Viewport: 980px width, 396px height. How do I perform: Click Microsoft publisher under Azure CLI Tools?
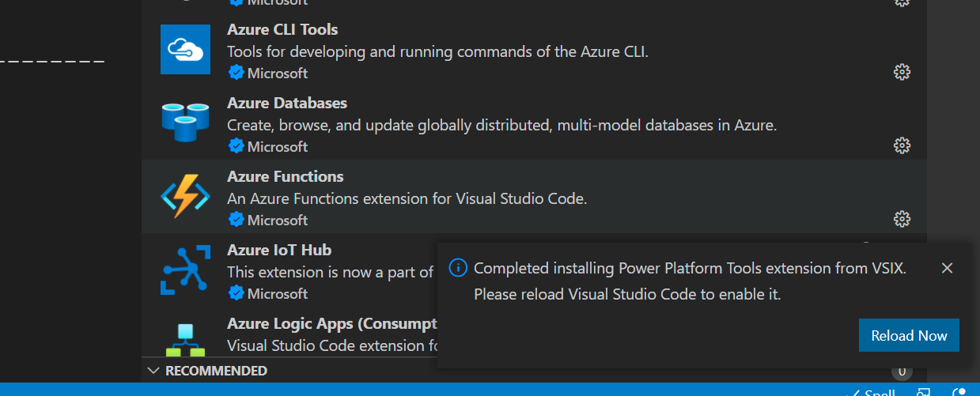[278, 74]
